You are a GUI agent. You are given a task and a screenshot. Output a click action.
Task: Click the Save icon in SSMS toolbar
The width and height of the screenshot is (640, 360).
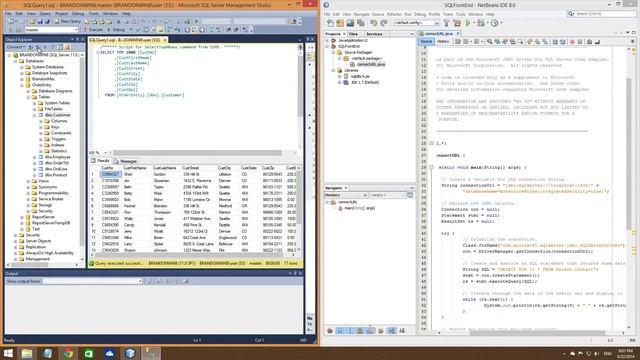tap(40, 21)
